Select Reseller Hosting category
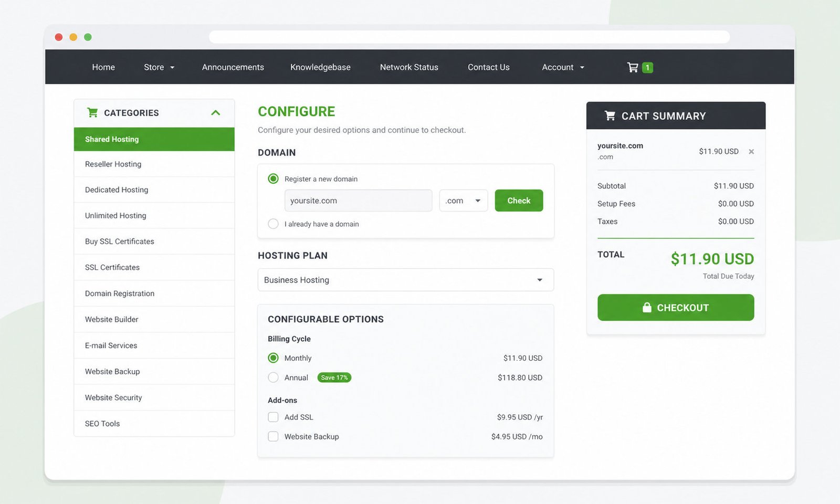Viewport: 840px width, 504px height. [x=154, y=164]
